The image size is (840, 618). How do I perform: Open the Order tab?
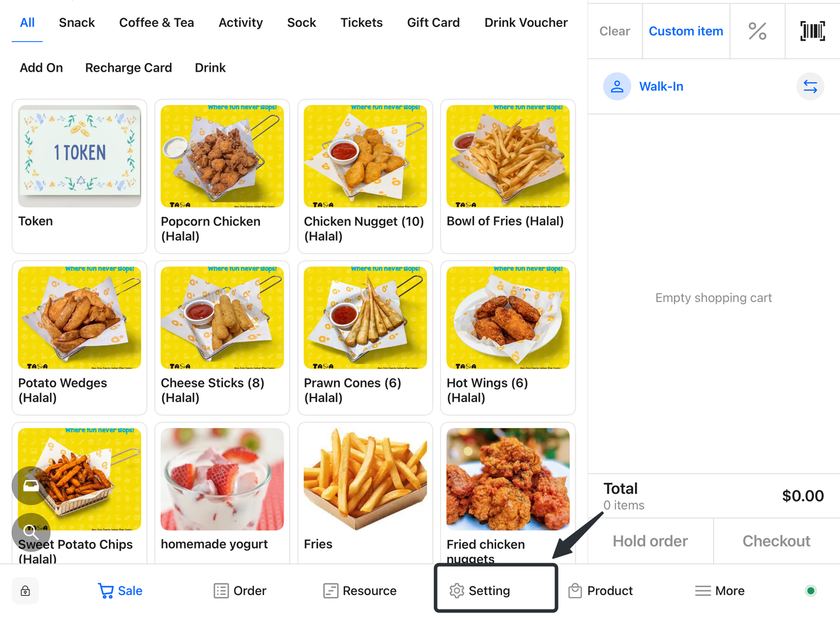coord(240,590)
